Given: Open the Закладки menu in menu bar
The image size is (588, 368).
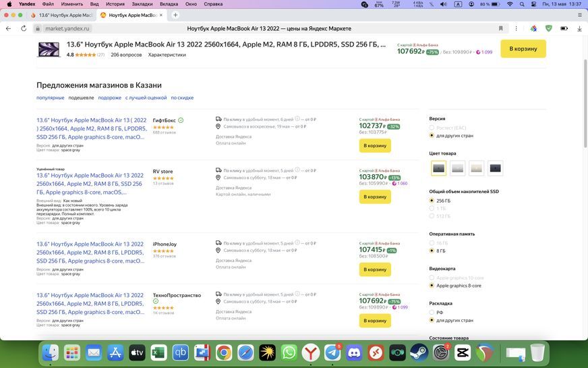Looking at the screenshot, I should coord(142,4).
